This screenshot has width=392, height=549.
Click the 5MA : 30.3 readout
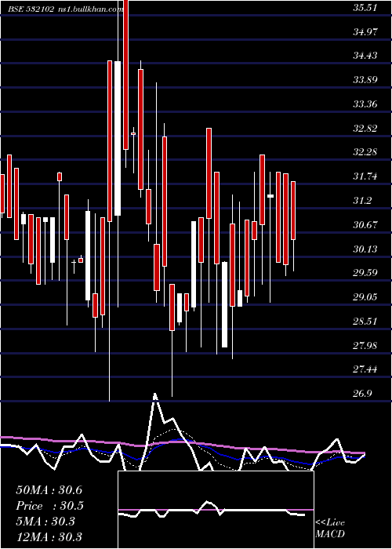click(x=45, y=522)
